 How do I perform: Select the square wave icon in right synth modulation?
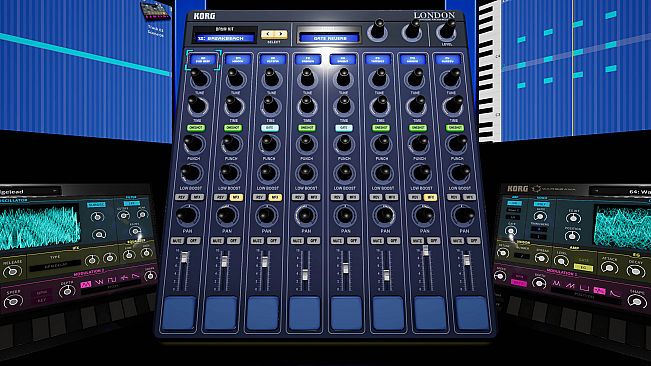(x=585, y=288)
